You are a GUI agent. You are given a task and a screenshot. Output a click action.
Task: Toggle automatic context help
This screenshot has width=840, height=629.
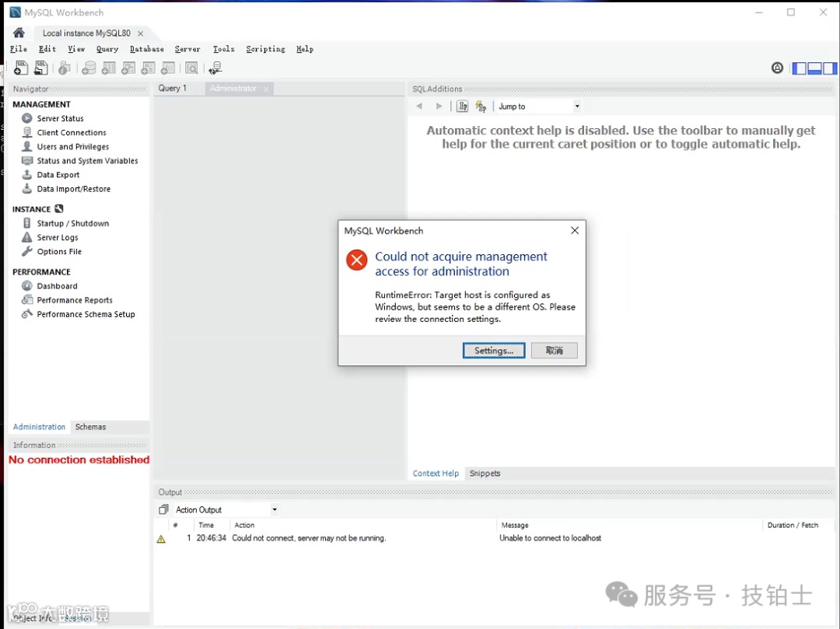click(x=481, y=106)
